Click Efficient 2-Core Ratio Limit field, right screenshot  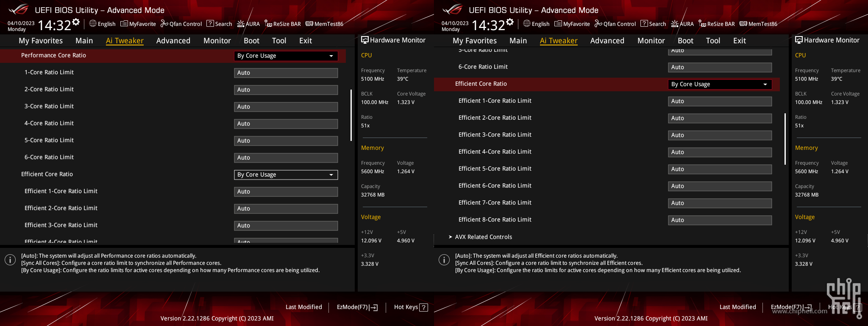(x=720, y=118)
